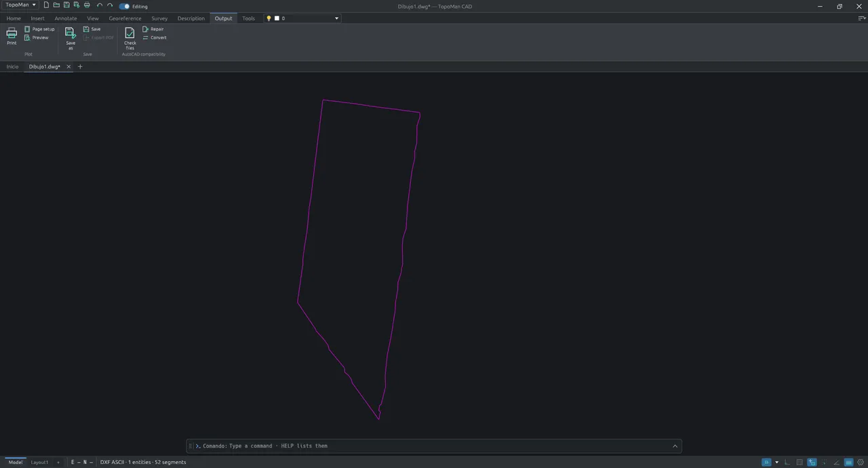Open the Tools ribbon tab
This screenshot has width=868, height=468.
tap(249, 18)
